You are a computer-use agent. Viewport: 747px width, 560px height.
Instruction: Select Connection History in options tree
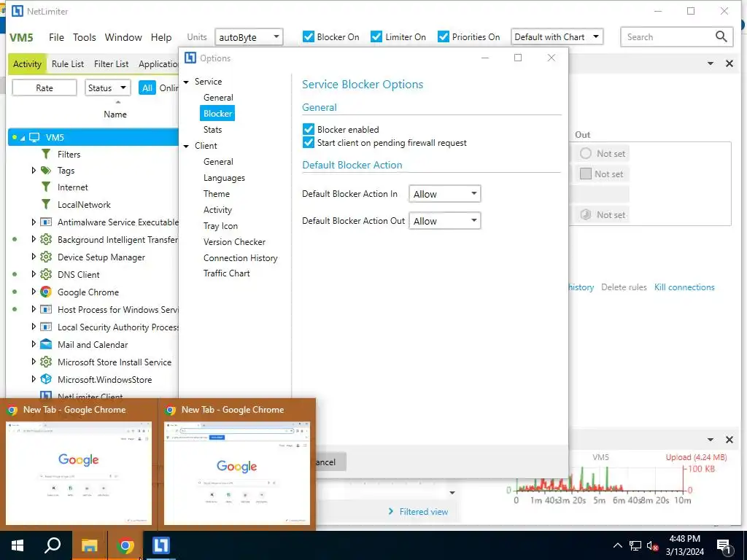click(240, 257)
